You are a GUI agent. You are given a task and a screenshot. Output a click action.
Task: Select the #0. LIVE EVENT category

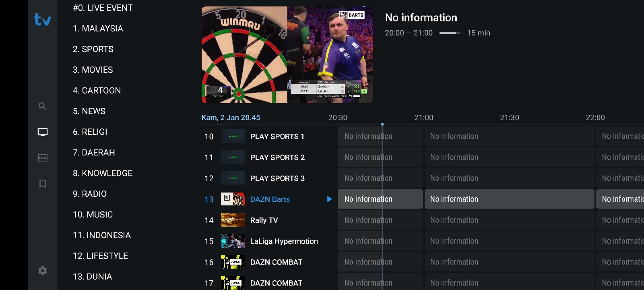point(103,8)
